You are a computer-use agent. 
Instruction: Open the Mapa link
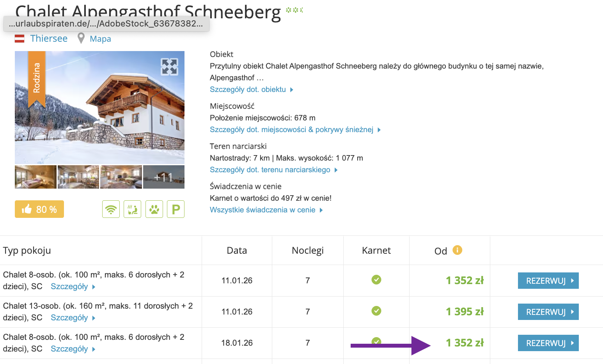100,38
